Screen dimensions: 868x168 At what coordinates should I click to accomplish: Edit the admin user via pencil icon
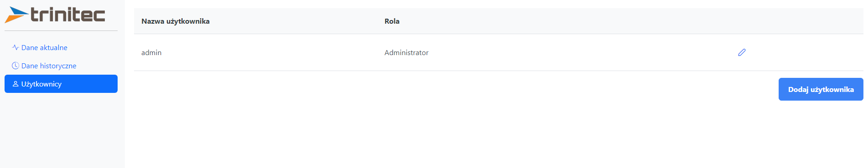click(742, 52)
